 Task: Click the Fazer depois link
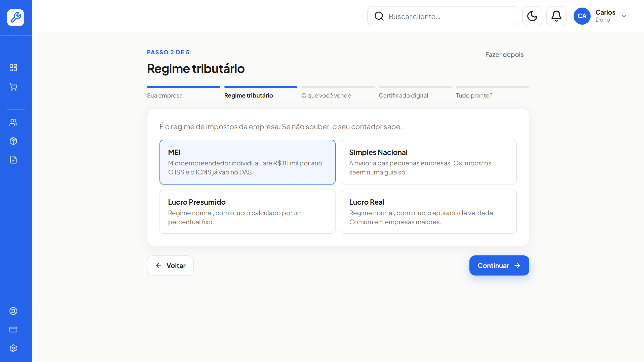pyautogui.click(x=504, y=55)
